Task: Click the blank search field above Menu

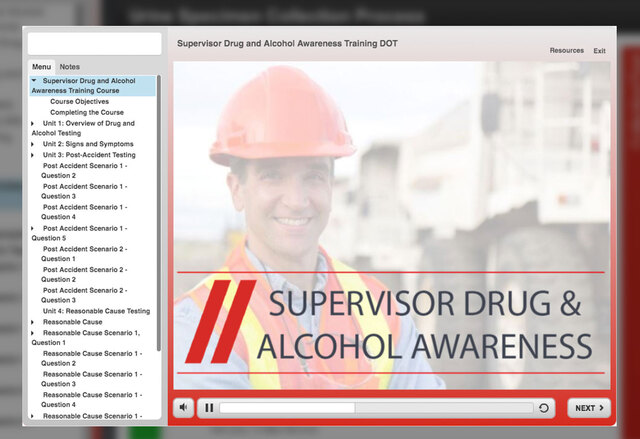Action: (94, 44)
